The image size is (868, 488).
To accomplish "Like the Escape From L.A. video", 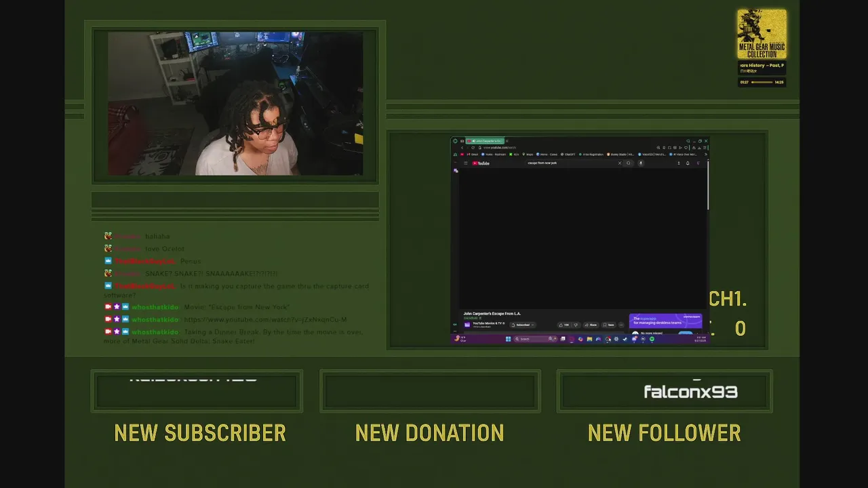I will pos(564,325).
